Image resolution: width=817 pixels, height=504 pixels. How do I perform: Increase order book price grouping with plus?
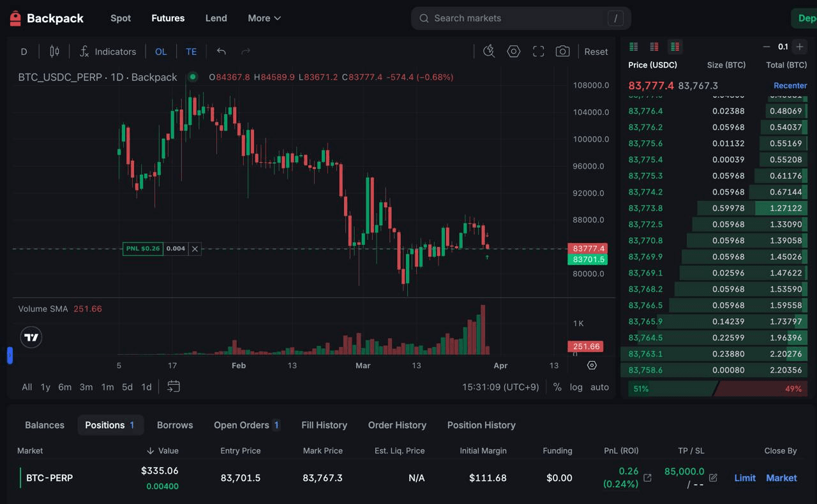pyautogui.click(x=800, y=47)
